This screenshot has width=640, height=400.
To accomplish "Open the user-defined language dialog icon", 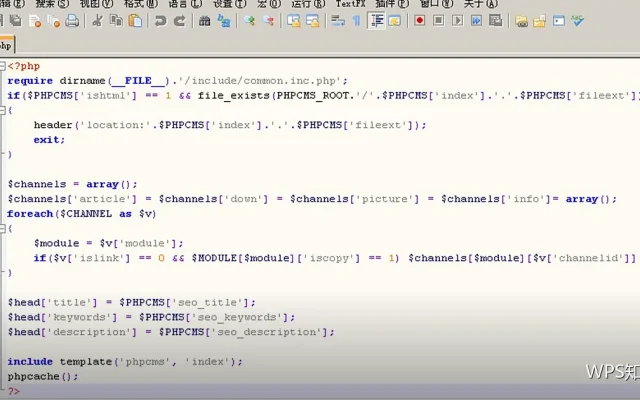I will (395, 20).
